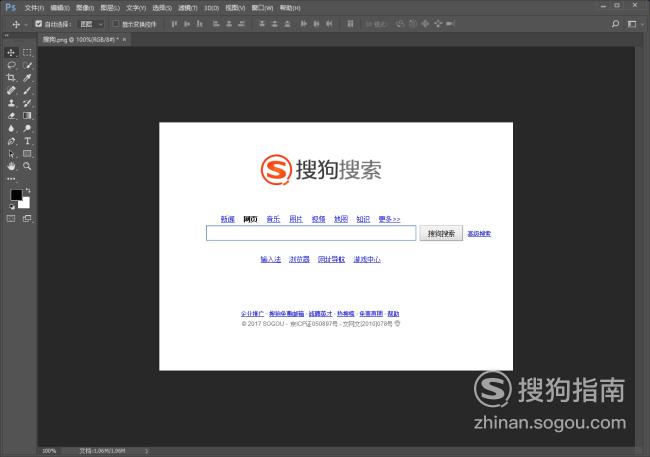The image size is (650, 457).
Task: Select the Clone Stamp tool
Action: (x=11, y=103)
